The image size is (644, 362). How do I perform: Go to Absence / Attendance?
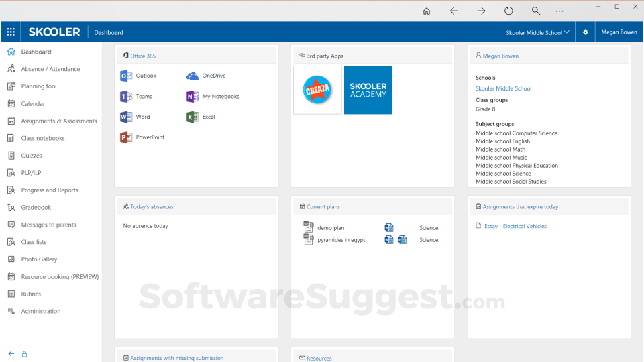point(51,69)
